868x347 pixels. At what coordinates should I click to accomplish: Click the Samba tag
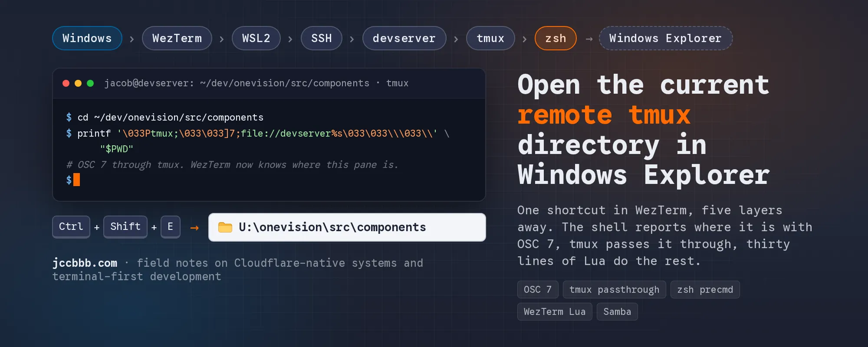click(617, 311)
